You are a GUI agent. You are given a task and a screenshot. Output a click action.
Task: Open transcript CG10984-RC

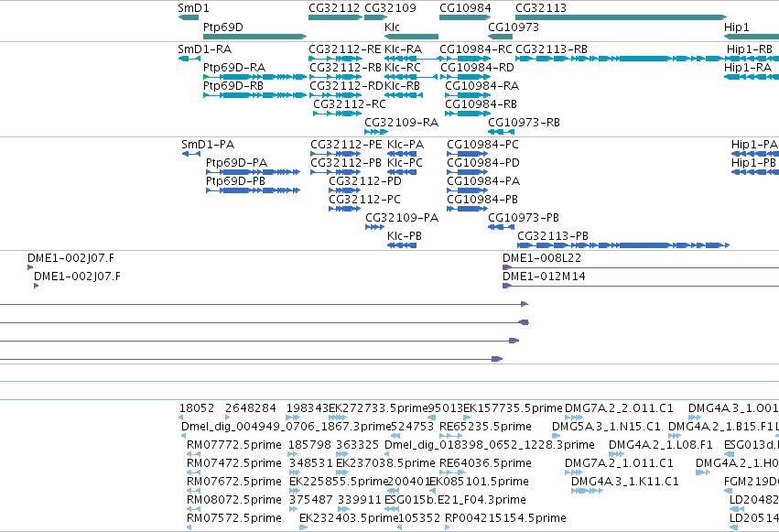pos(476,49)
